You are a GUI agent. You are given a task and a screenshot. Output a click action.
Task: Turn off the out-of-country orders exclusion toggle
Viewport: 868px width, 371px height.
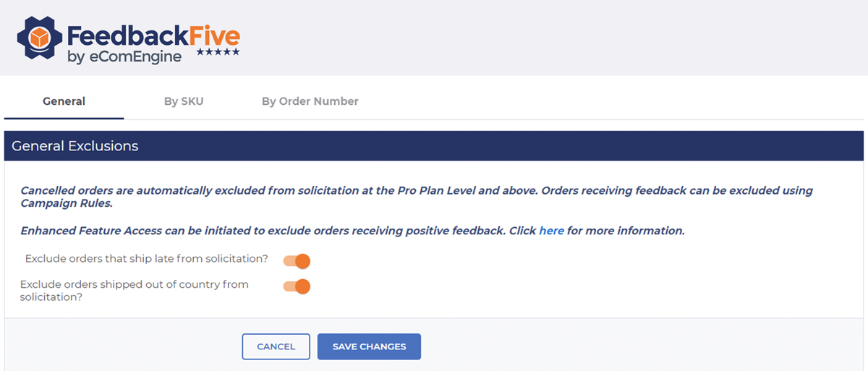pos(297,286)
